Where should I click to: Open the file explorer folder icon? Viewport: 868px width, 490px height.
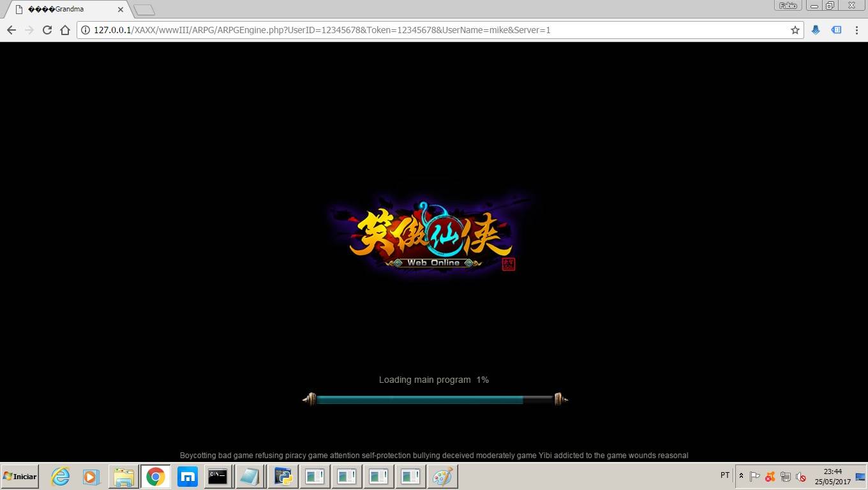(124, 477)
